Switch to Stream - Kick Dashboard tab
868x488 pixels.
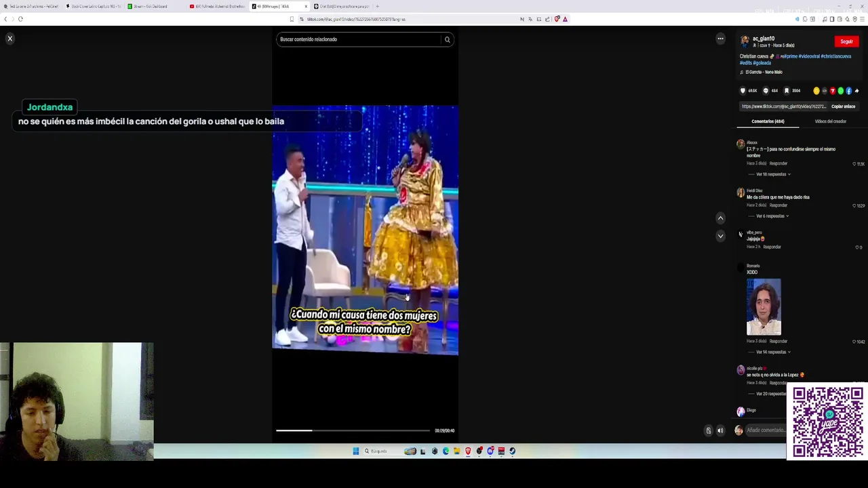[154, 6]
